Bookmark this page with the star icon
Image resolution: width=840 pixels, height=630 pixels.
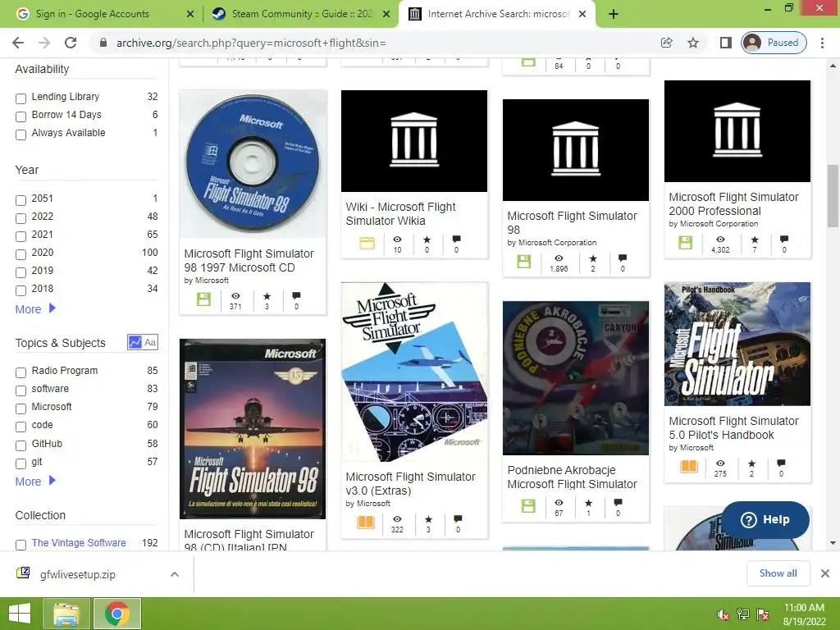(693, 43)
